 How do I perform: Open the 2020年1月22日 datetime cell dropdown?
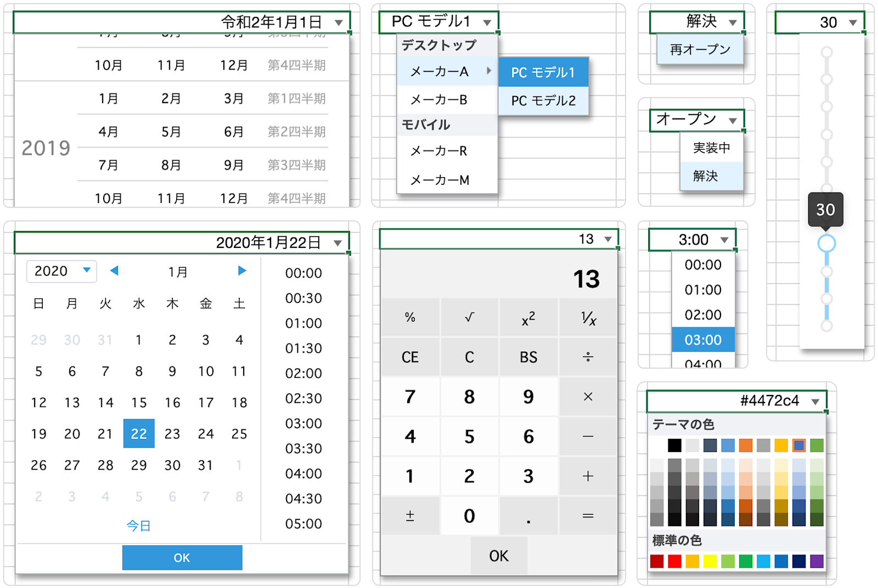point(337,243)
